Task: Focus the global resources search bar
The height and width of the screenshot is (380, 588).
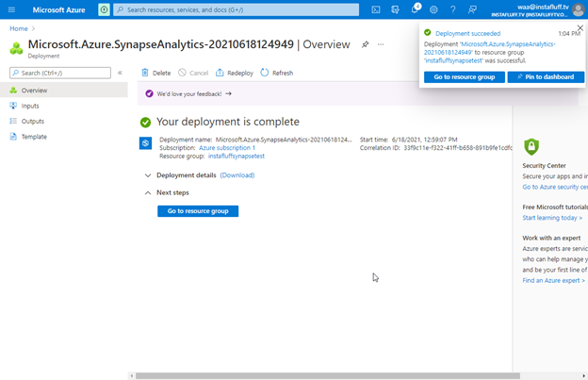Action: (237, 9)
